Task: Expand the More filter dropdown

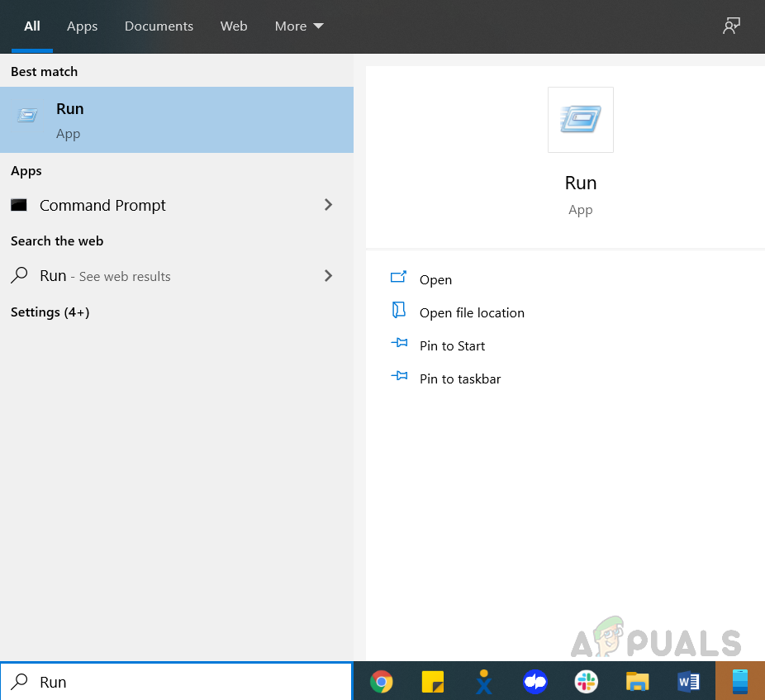Action: coord(299,26)
